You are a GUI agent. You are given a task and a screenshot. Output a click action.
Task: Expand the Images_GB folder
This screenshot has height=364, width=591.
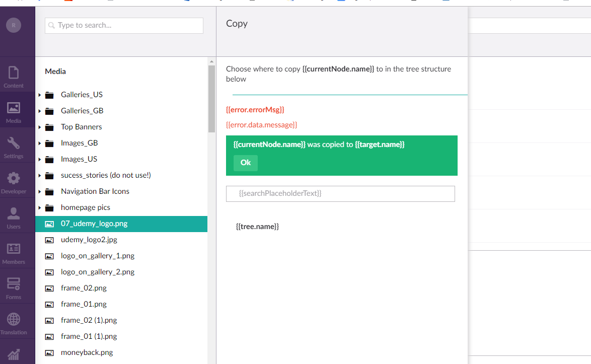[40, 143]
